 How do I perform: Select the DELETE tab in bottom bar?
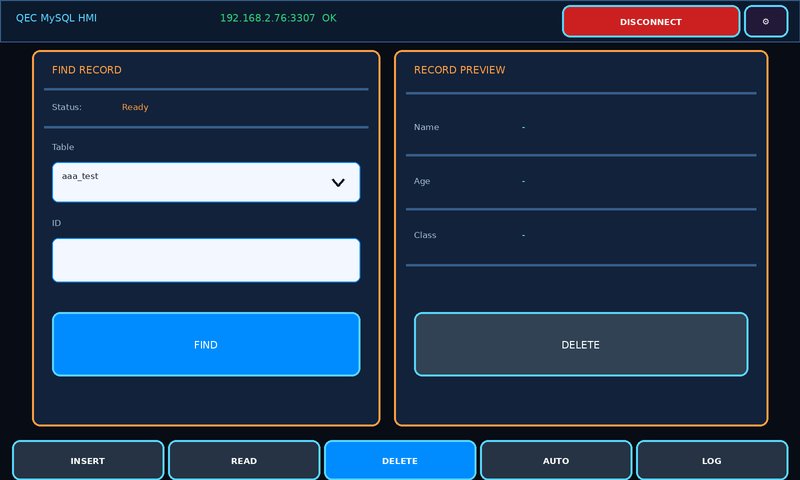[x=400, y=461]
